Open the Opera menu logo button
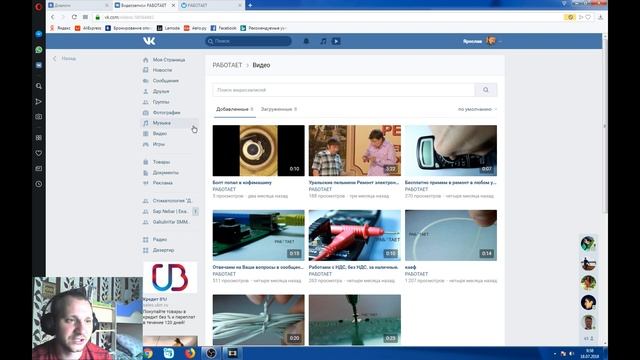640x360 pixels. [38, 7]
